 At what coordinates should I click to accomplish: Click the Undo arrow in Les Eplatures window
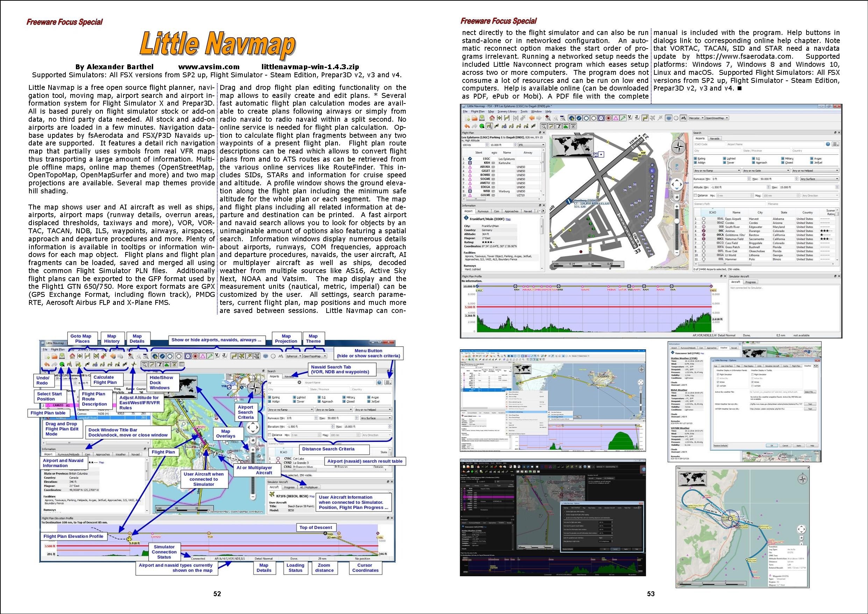pos(467,126)
